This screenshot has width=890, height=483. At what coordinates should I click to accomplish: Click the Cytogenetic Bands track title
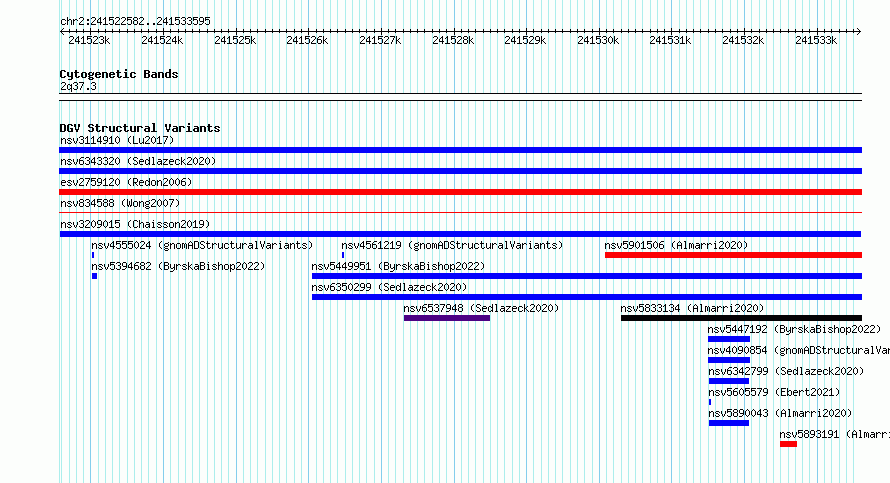[119, 74]
